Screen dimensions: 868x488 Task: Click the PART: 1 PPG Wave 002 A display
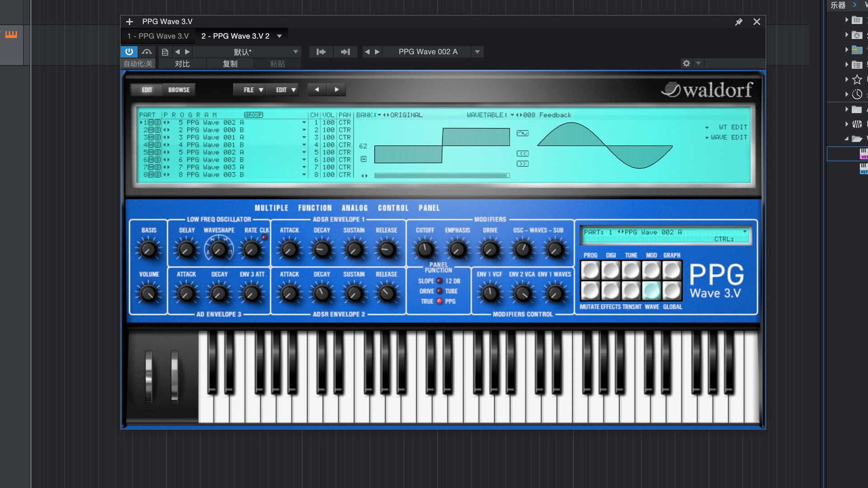pos(665,235)
